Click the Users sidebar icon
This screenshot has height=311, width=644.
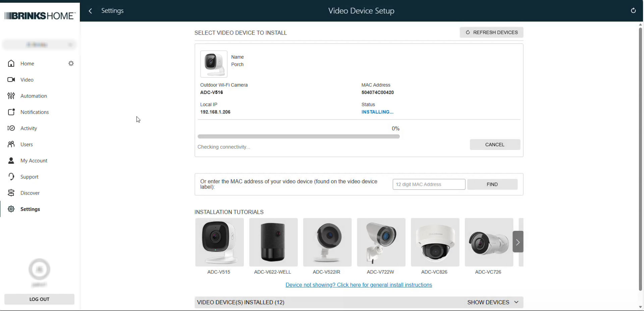[11, 144]
